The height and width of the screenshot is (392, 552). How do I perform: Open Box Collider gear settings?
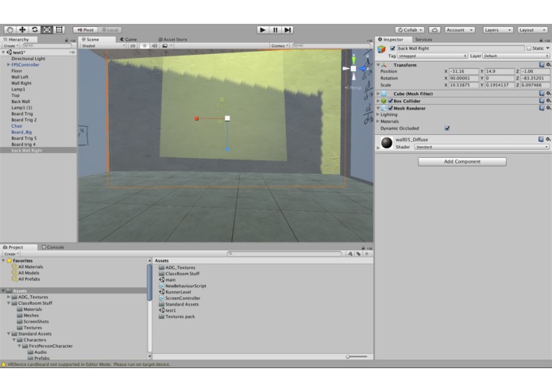(548, 101)
